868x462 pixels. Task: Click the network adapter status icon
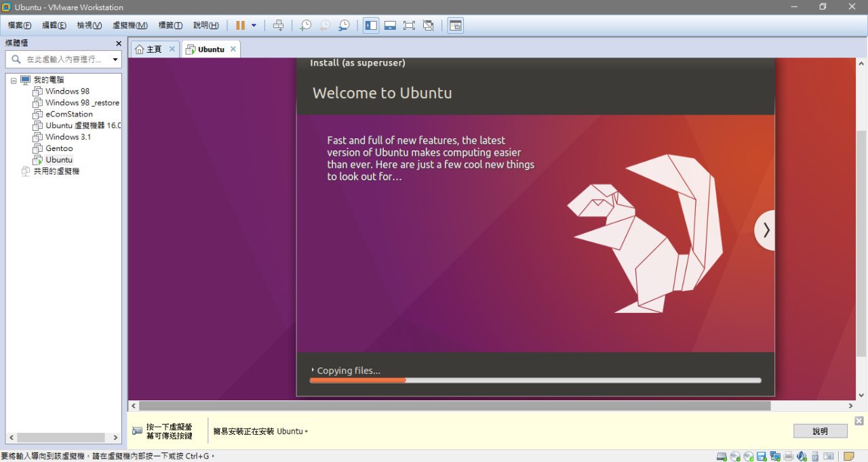coord(775,457)
